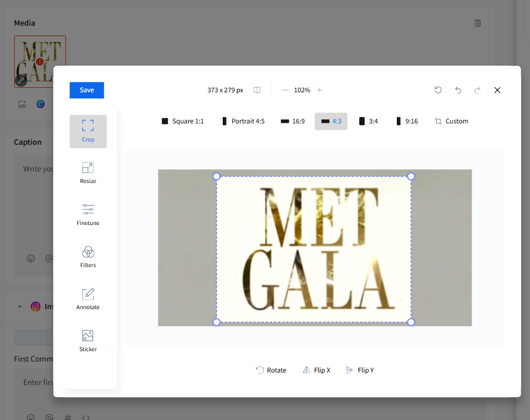The width and height of the screenshot is (530, 420).
Task: Choose 16:9 crop ratio
Action: (293, 121)
